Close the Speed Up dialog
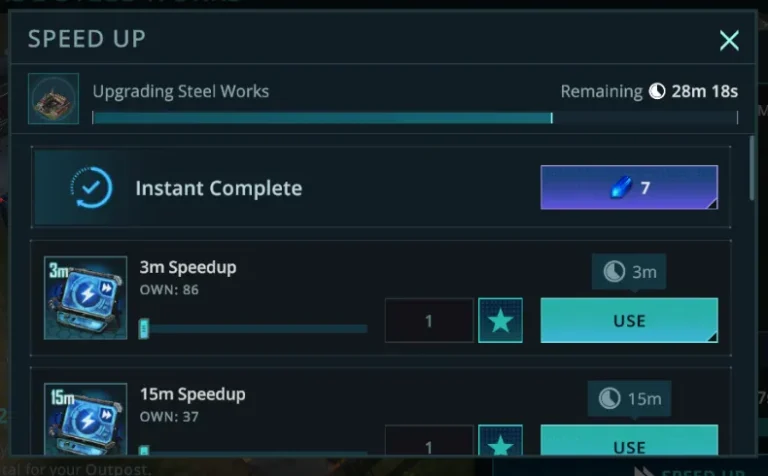 point(729,40)
